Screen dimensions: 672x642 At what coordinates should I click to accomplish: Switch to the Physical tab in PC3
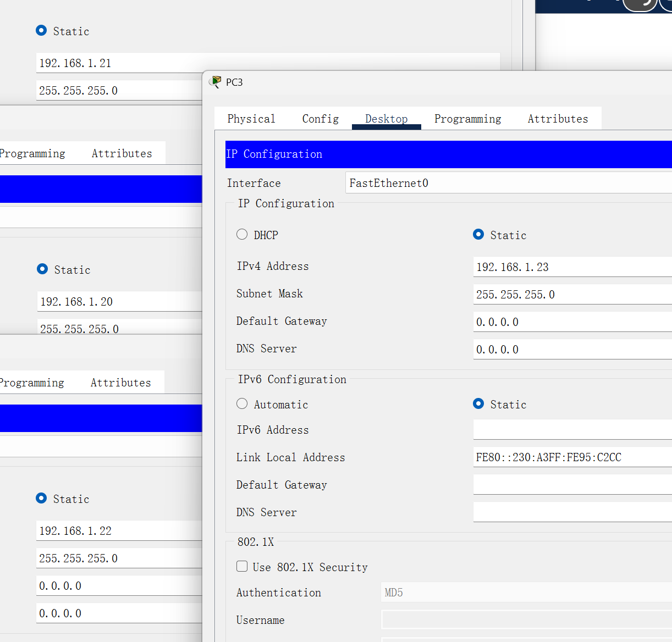click(251, 119)
